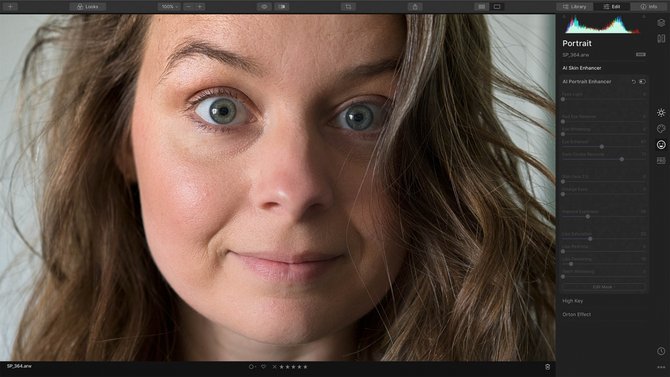Open the 100% zoom level dropdown
Image resolution: width=670 pixels, height=377 pixels.
[x=170, y=6]
